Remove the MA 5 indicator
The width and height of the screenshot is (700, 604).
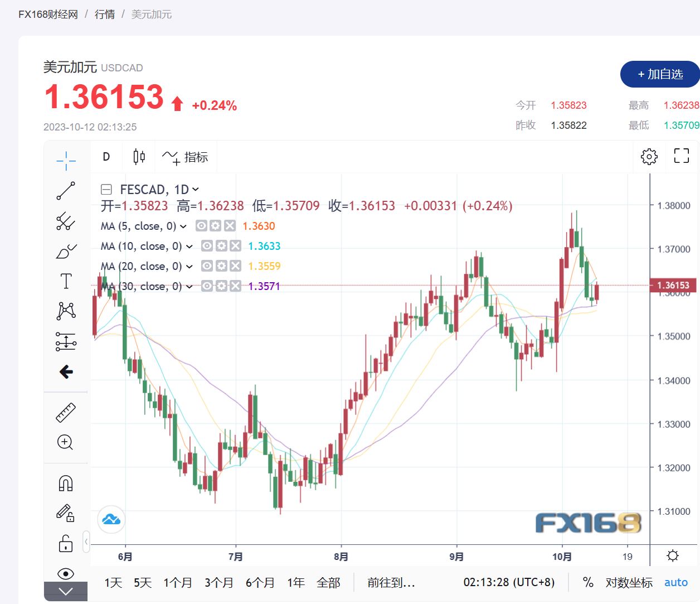tap(230, 226)
